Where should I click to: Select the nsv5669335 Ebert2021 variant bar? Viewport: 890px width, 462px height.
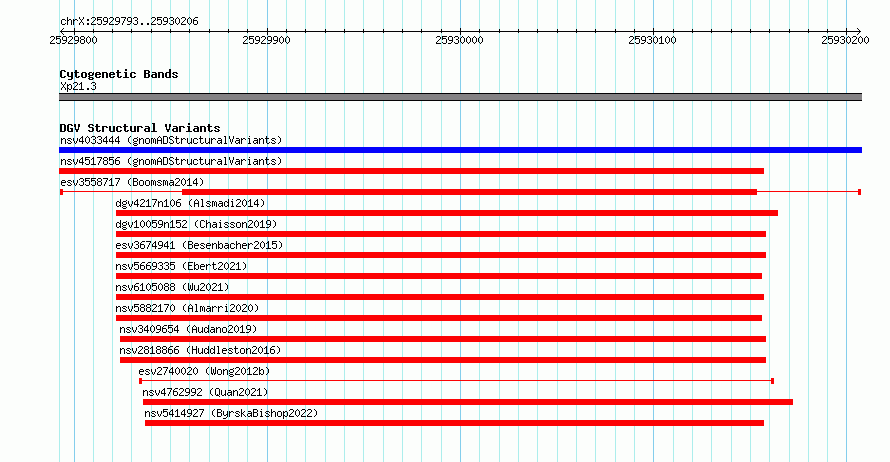[439, 276]
